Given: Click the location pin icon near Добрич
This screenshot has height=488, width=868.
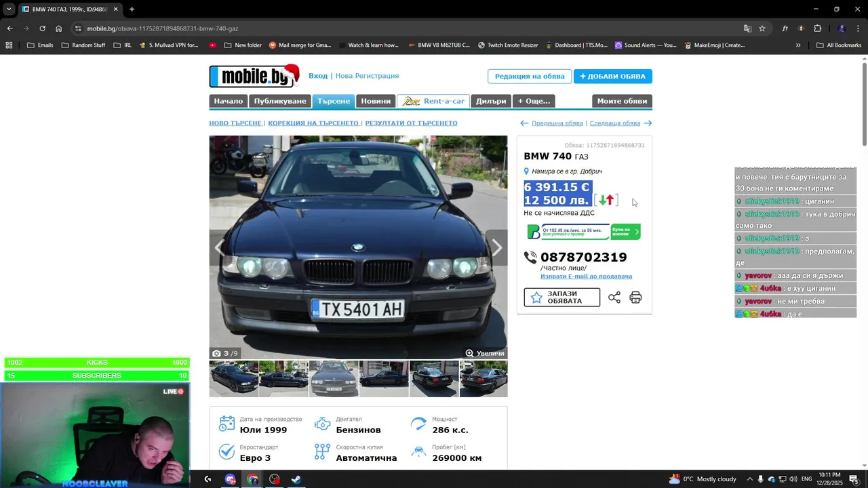Looking at the screenshot, I should [x=526, y=171].
